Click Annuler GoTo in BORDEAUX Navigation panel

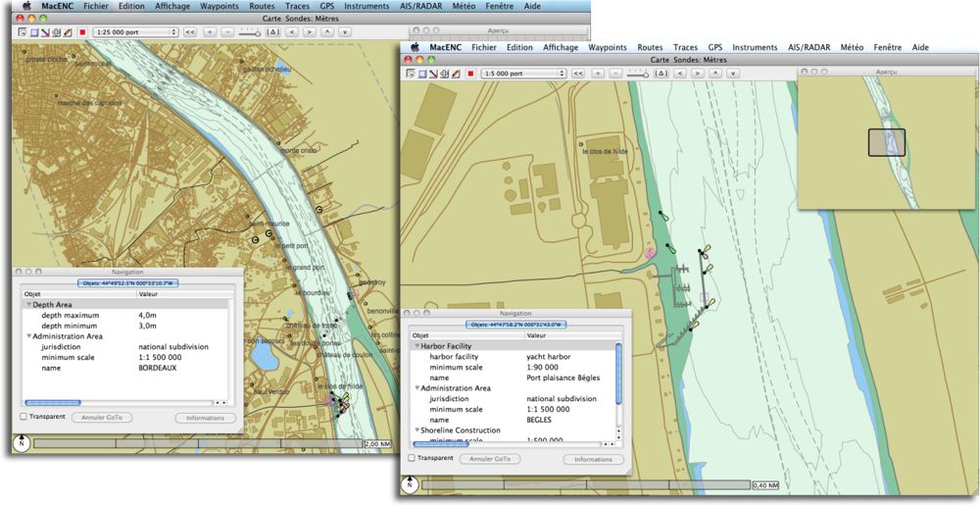[x=103, y=418]
